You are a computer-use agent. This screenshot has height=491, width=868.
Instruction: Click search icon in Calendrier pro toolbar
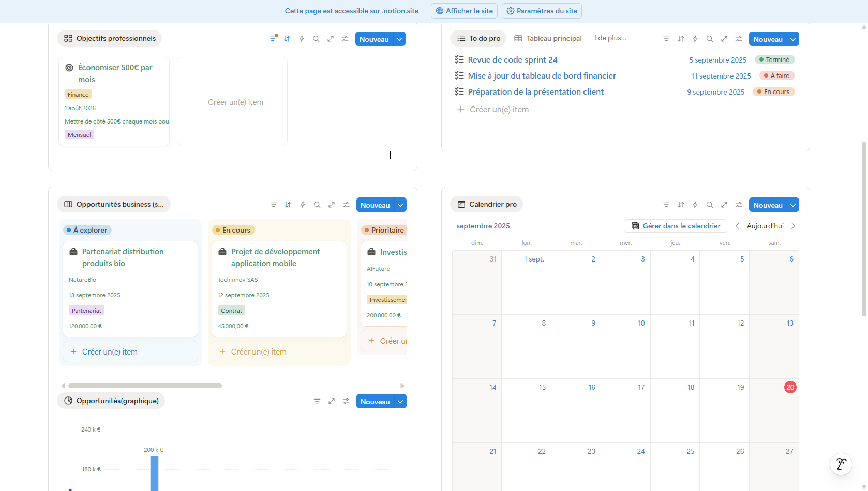[x=710, y=205]
